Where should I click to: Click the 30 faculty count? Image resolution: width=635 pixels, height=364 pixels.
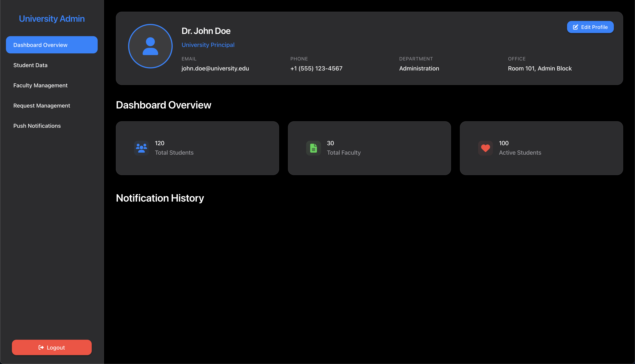tap(330, 143)
